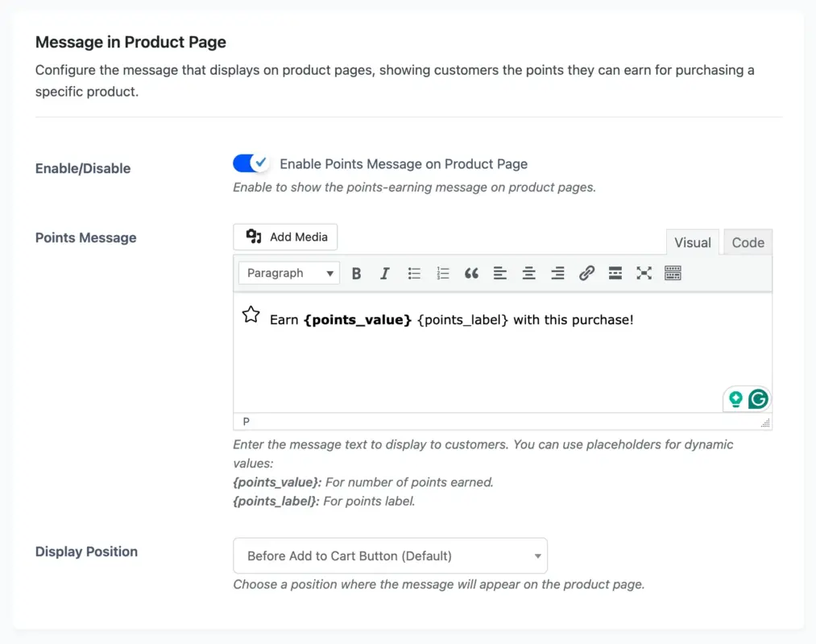
Task: Click the Add Media button
Action: (285, 237)
